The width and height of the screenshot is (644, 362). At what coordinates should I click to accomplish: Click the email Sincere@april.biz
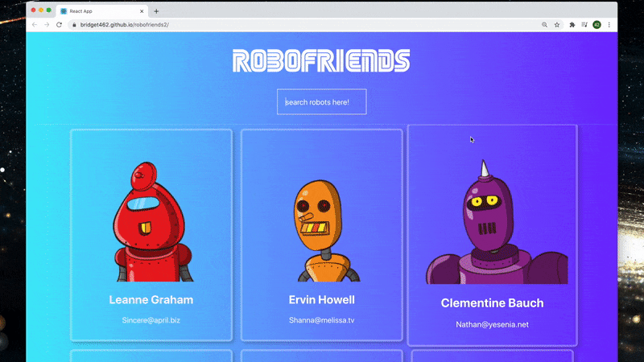151,320
